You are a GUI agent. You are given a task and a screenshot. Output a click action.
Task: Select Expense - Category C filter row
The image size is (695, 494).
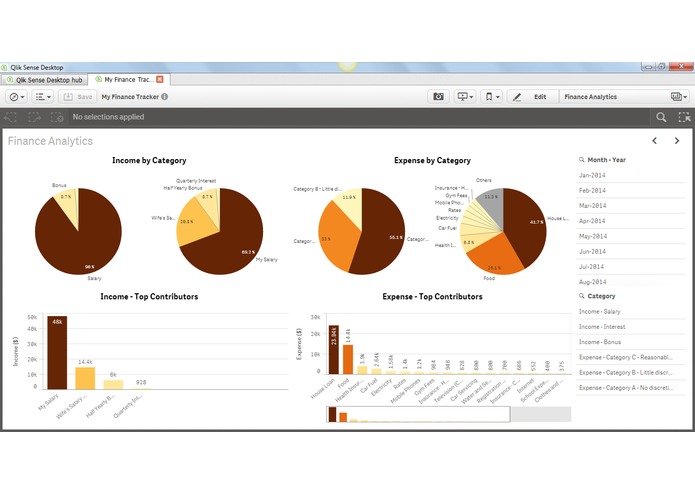pyautogui.click(x=630, y=357)
